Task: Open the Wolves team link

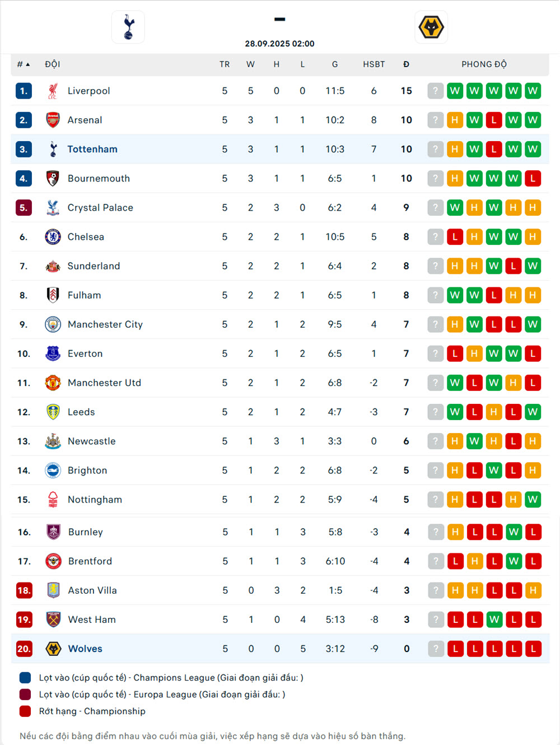Action: (x=85, y=649)
